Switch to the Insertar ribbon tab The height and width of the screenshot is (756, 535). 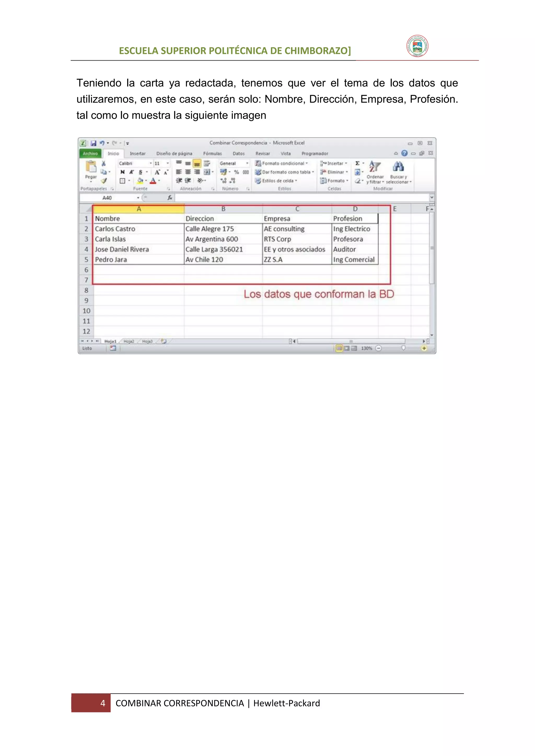pos(137,153)
